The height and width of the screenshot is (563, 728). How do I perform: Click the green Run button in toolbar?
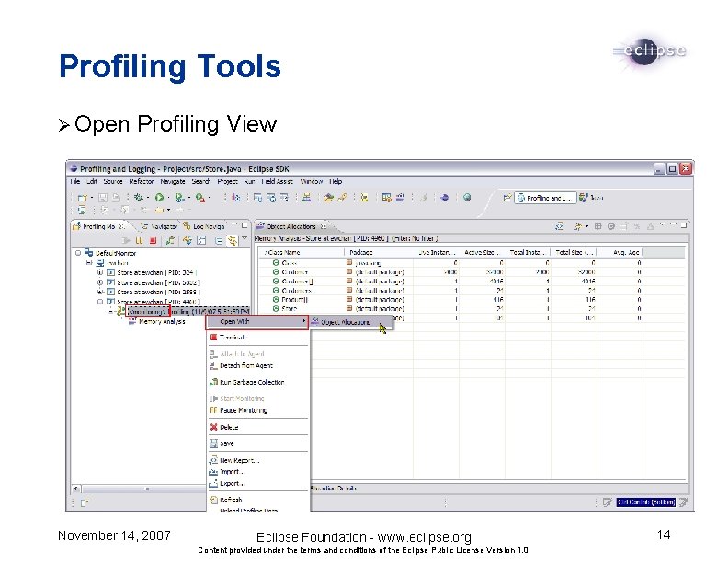pyautogui.click(x=159, y=198)
